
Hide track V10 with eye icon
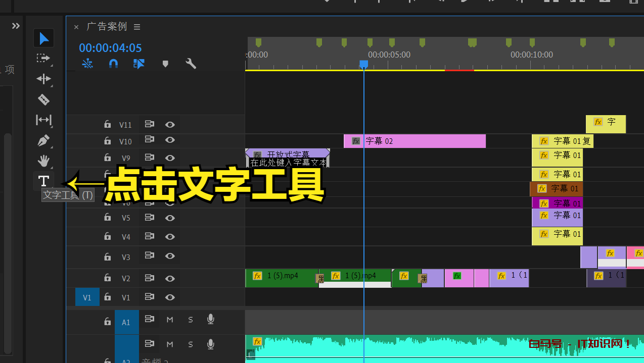click(x=170, y=140)
